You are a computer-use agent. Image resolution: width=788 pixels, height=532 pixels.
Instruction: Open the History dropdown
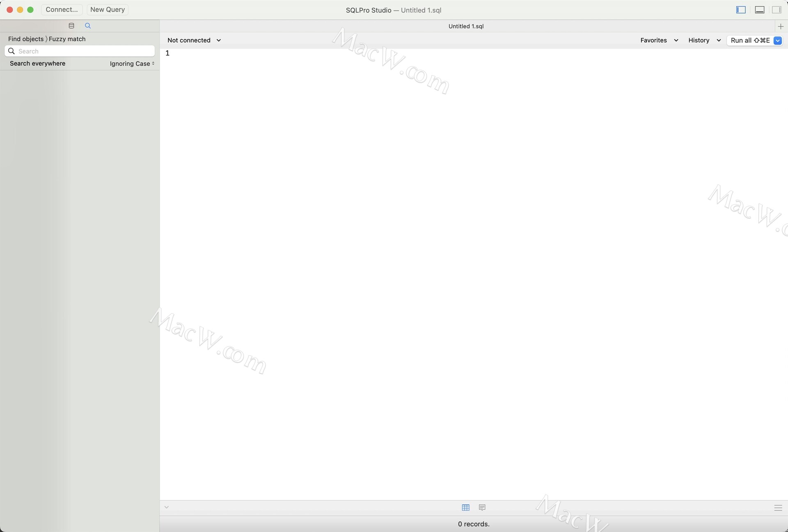[x=704, y=40]
